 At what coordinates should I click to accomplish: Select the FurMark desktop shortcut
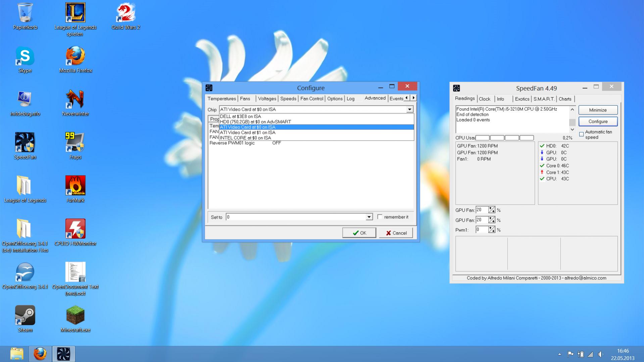(75, 190)
